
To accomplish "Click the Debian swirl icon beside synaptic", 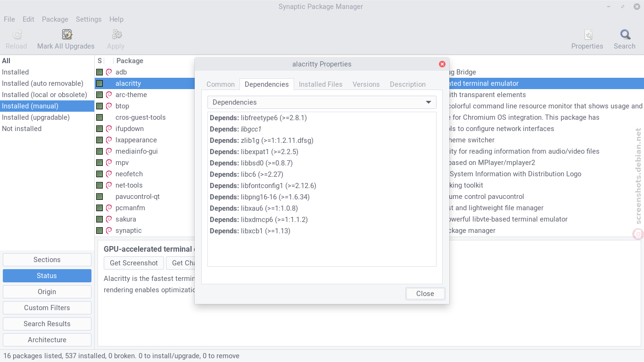I will click(109, 230).
